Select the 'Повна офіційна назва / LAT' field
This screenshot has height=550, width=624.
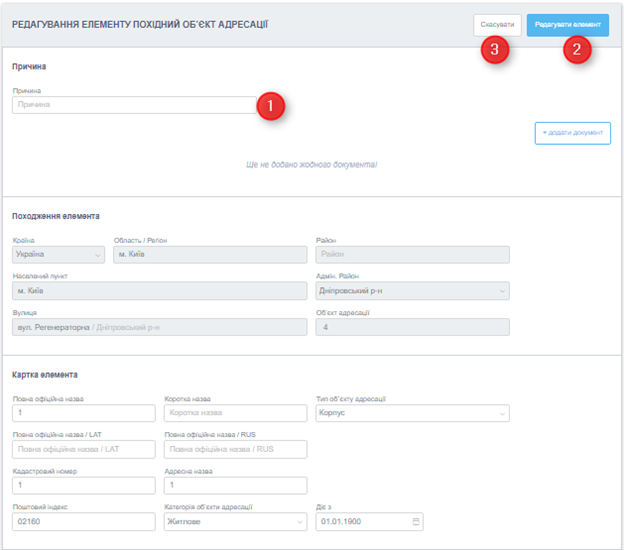tap(84, 449)
